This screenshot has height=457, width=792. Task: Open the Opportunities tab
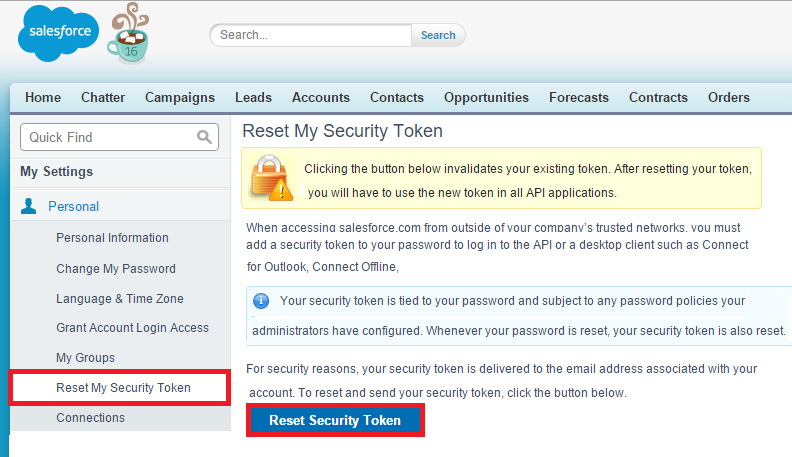pyautogui.click(x=486, y=97)
